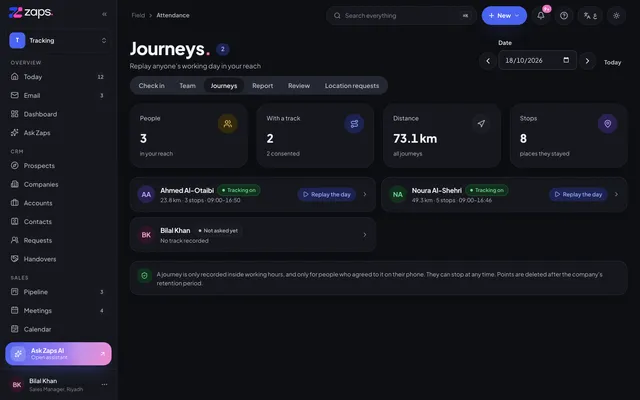This screenshot has width=640, height=400.
Task: Switch to the Review tab
Action: click(x=299, y=86)
